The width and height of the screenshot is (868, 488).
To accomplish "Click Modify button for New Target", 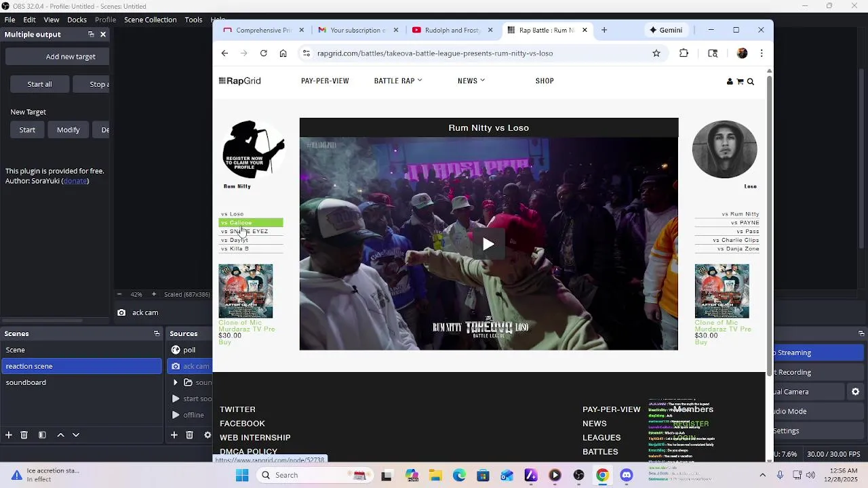I will 68,130.
